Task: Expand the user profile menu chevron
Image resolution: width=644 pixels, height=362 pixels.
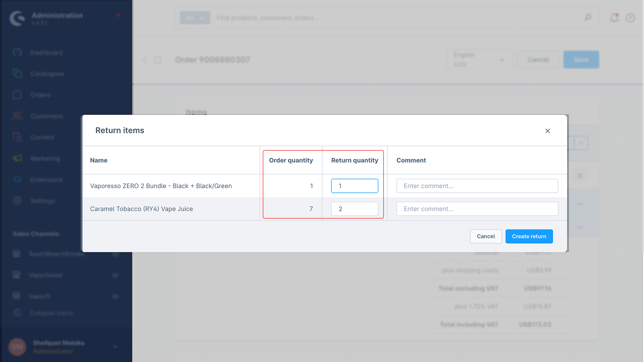Action: pos(115,347)
